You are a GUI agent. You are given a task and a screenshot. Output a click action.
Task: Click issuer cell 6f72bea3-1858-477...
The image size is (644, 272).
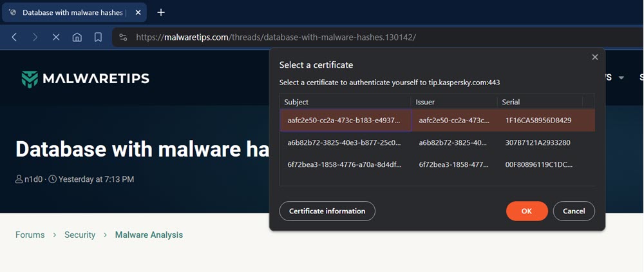click(454, 165)
